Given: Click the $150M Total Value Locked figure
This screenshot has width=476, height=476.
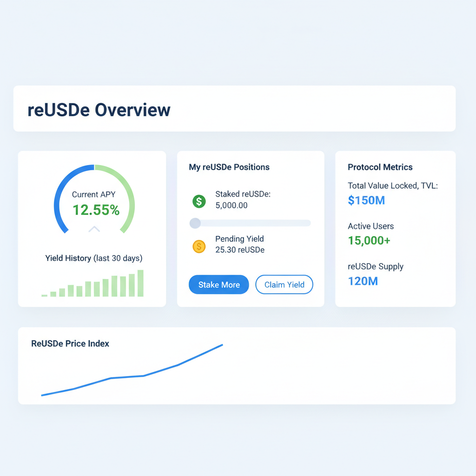Looking at the screenshot, I should coord(367,200).
